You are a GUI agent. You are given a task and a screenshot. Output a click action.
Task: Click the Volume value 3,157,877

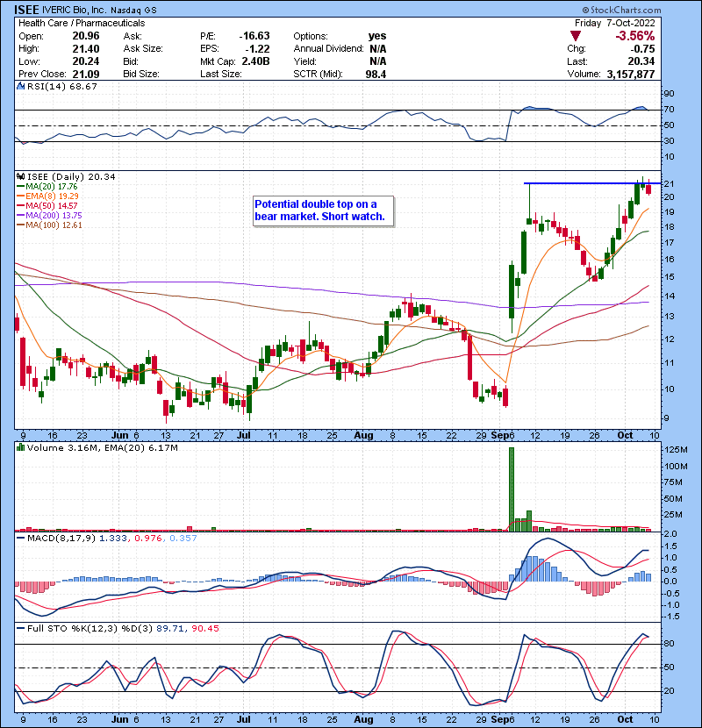point(630,74)
